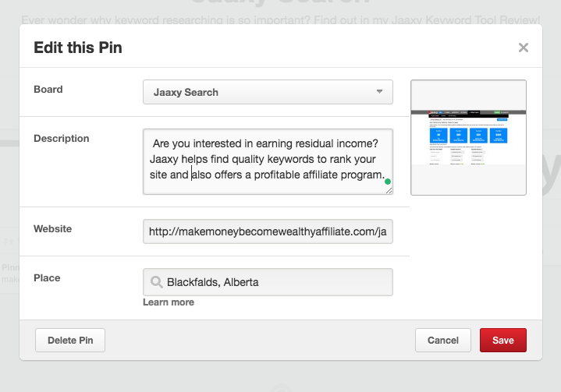Open the Learn more link
The width and height of the screenshot is (561, 392).
click(x=169, y=302)
